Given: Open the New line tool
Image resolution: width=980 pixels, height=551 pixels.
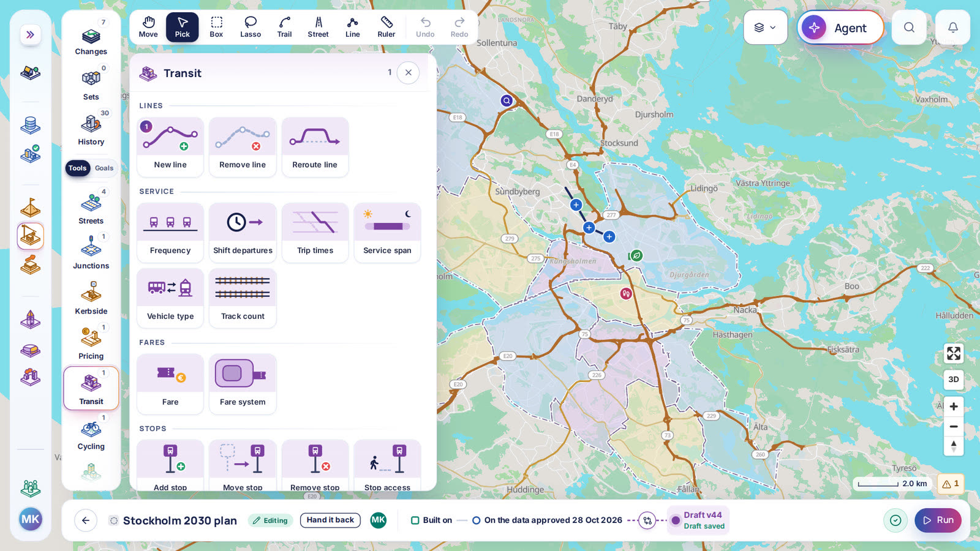Looking at the screenshot, I should pyautogui.click(x=170, y=147).
